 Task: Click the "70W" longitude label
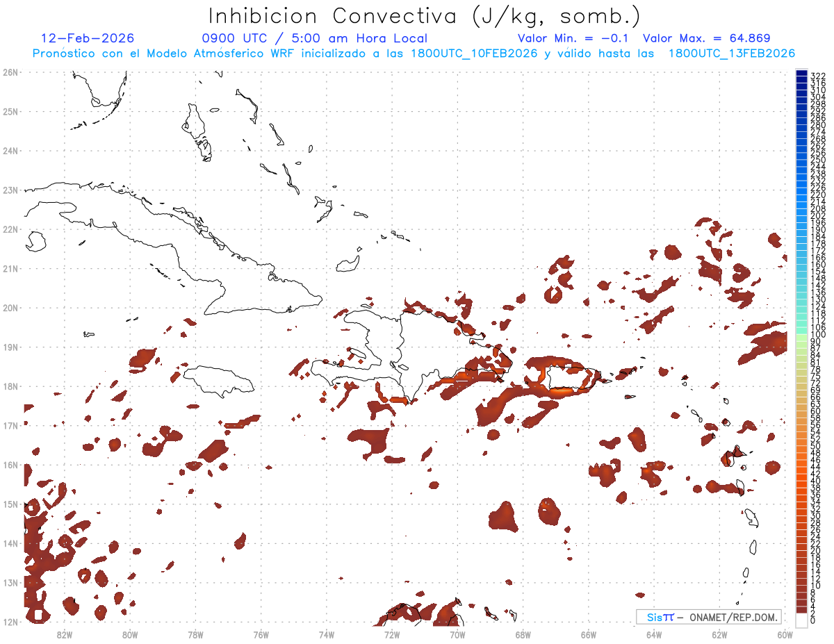click(x=457, y=634)
